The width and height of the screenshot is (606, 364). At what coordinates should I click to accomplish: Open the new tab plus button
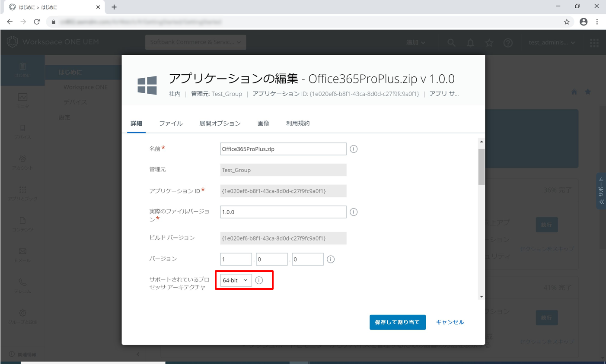pyautogui.click(x=114, y=7)
